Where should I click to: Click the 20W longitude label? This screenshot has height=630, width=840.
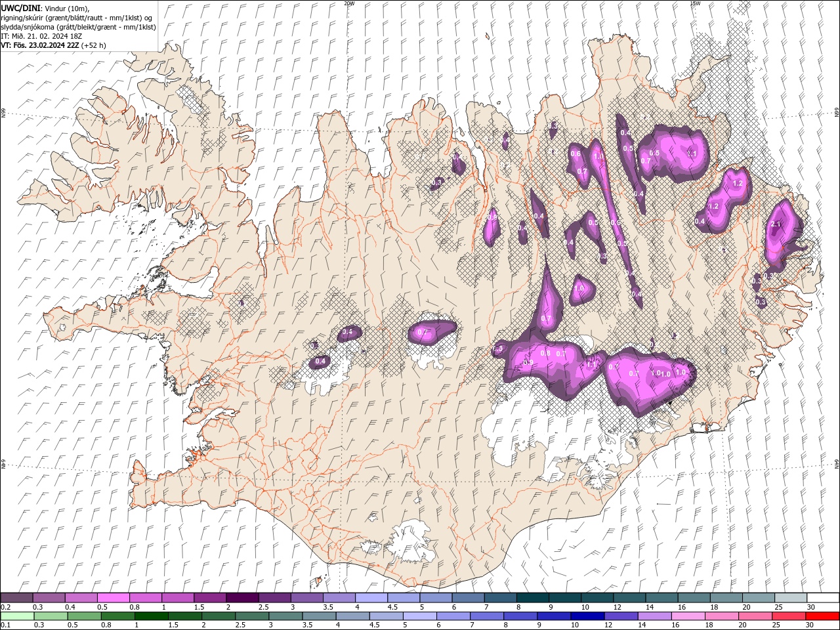(x=349, y=3)
